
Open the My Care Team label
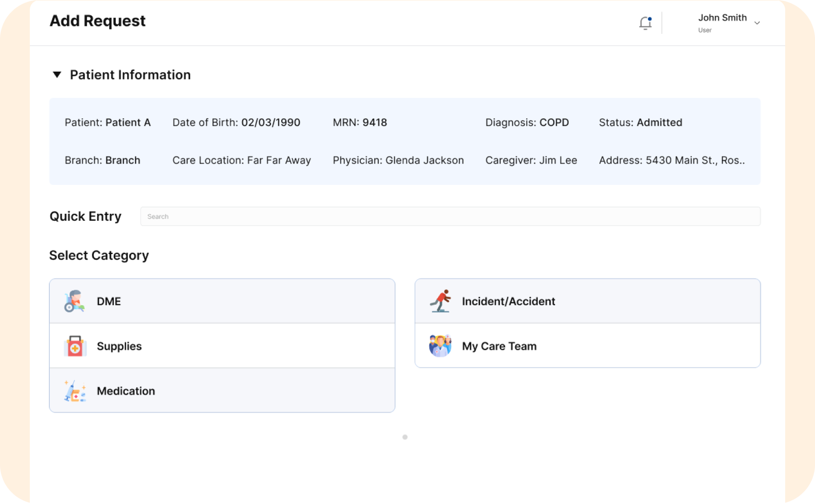click(499, 346)
